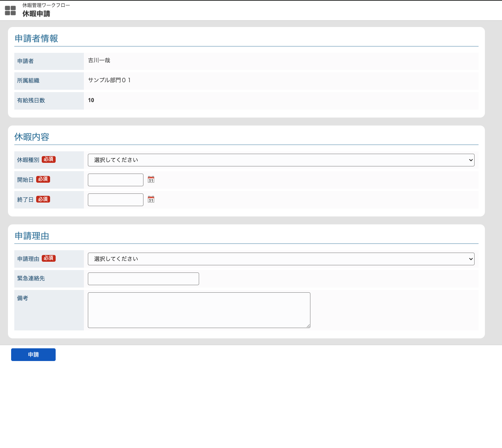Open calendar picker for 開始日
Image resolution: width=502 pixels, height=448 pixels.
[151, 180]
